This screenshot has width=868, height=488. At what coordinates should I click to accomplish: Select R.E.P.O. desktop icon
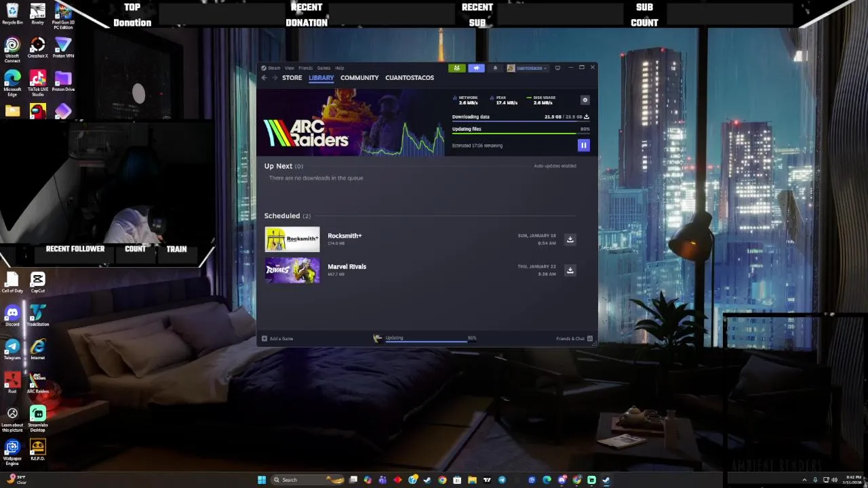click(x=37, y=450)
